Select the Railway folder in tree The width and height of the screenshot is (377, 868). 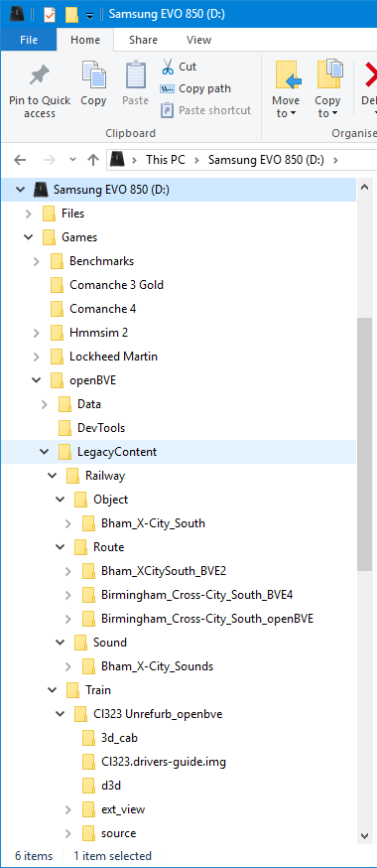click(105, 476)
